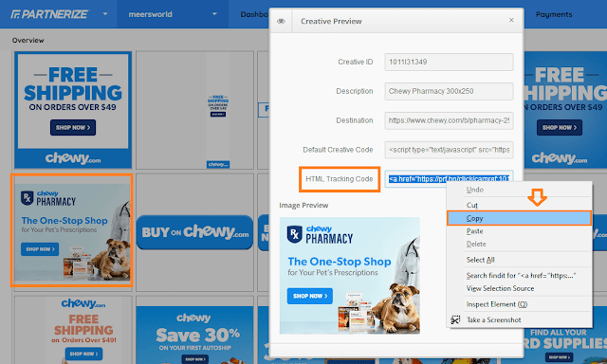Image resolution: width=607 pixels, height=364 pixels.
Task: Choose Select All in the context menu
Action: 519,260
